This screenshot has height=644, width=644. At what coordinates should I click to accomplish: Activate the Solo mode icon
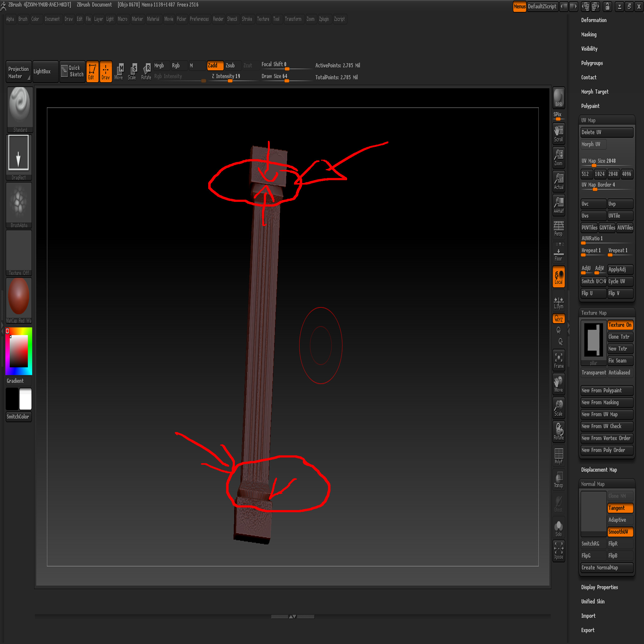pyautogui.click(x=558, y=528)
